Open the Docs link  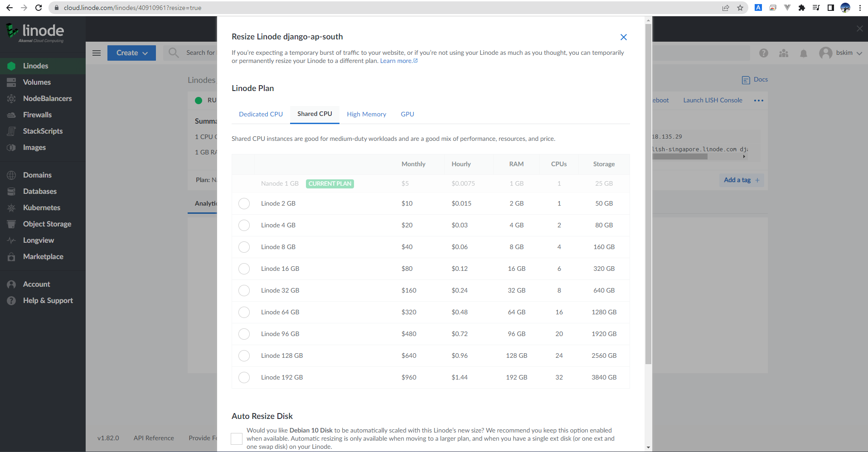[761, 80]
